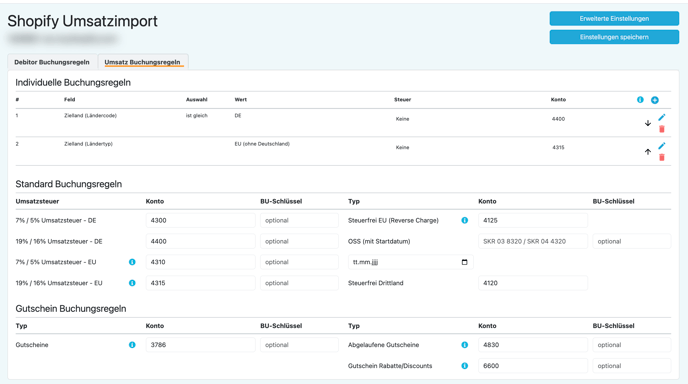Viewport: 688px width, 384px height.
Task: Edit rule 2 with account 4315
Action: [662, 146]
